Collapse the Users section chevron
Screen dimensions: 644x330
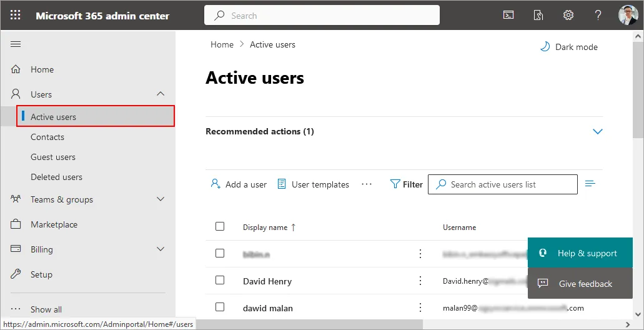tap(161, 94)
